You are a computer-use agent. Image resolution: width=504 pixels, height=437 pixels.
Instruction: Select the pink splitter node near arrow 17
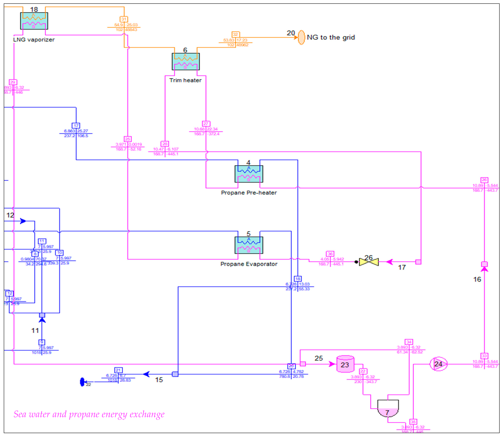418,262
